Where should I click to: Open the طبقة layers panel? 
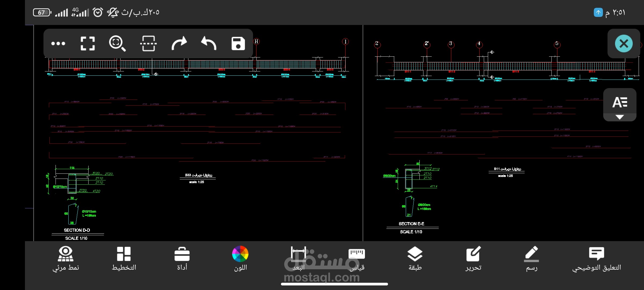point(415,259)
